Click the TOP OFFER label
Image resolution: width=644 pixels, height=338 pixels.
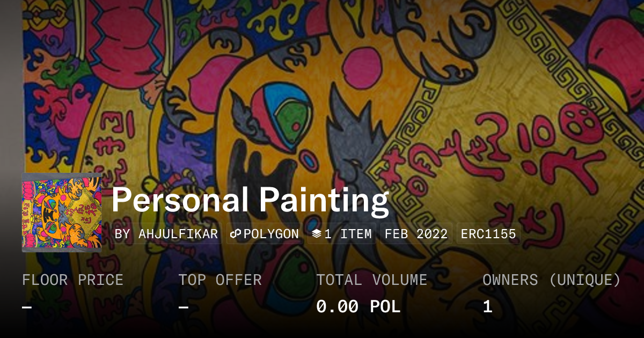pos(220,280)
